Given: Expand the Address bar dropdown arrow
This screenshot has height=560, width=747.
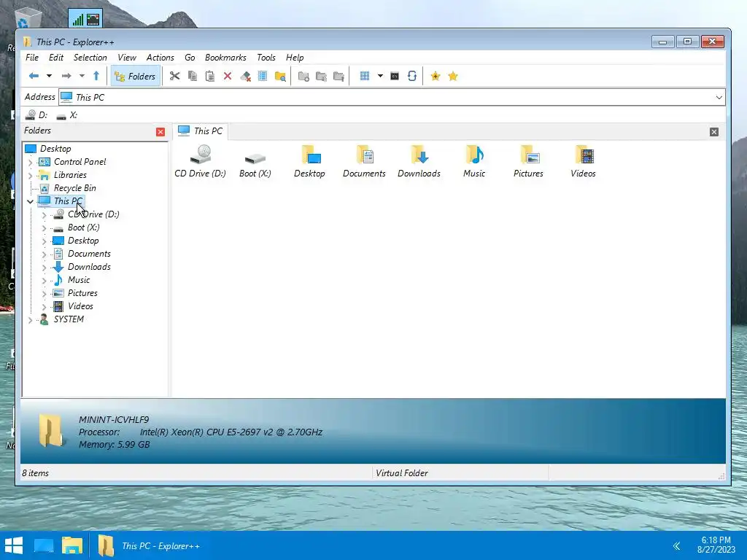Looking at the screenshot, I should tap(719, 98).
